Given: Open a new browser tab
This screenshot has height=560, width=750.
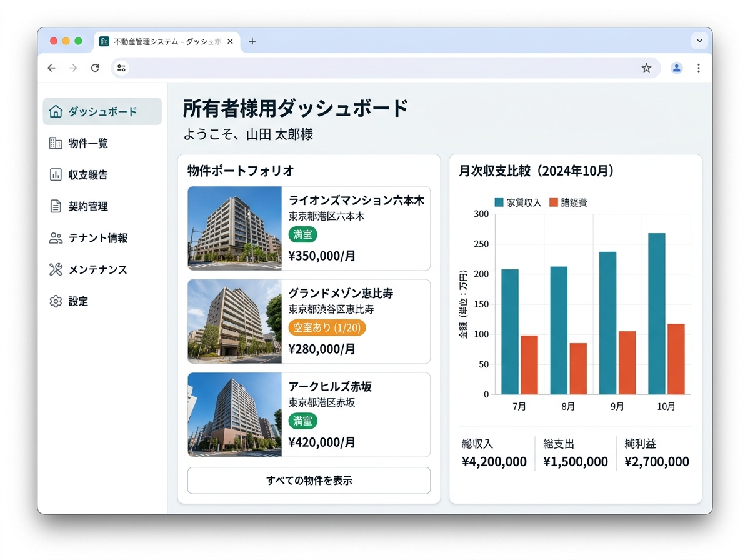Looking at the screenshot, I should click(x=252, y=41).
